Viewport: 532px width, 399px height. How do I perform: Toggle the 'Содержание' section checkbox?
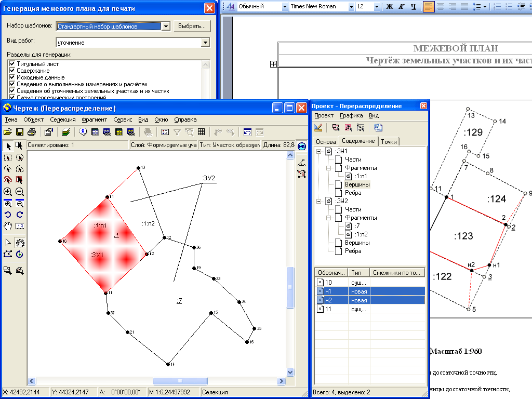coord(11,71)
